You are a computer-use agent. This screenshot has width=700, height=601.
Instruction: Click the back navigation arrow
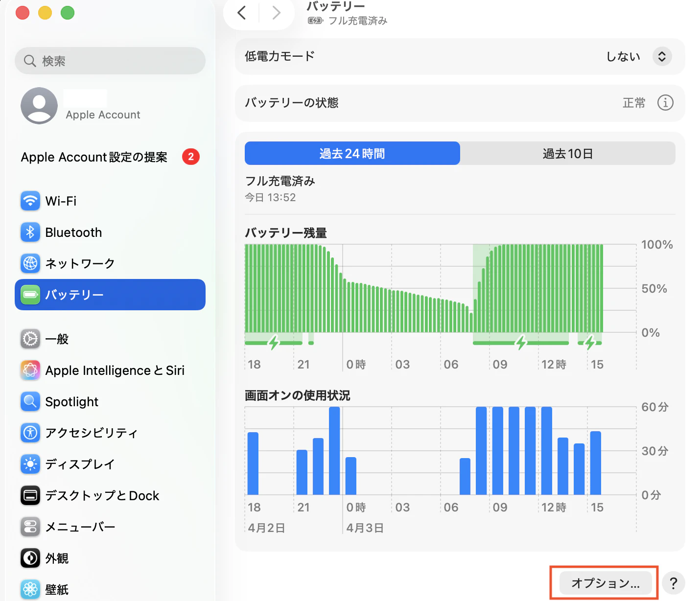point(241,13)
